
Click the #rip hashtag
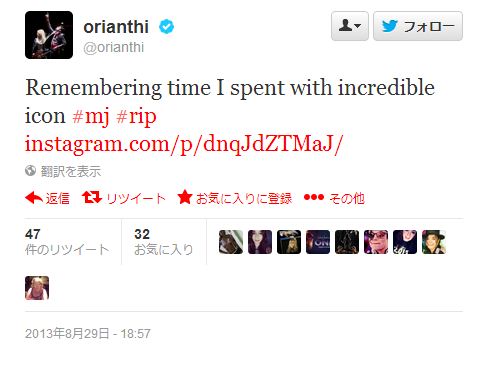[136, 117]
